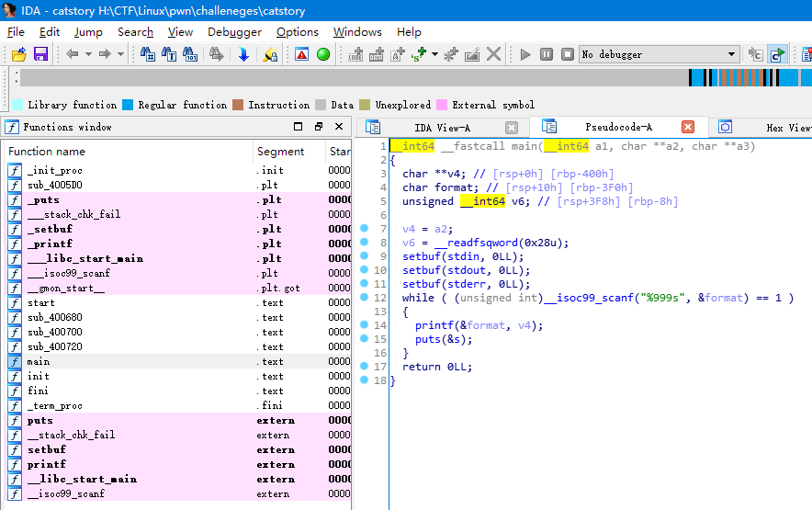The height and width of the screenshot is (510, 812).
Task: Click the navigation band overview bar
Action: 416,78
